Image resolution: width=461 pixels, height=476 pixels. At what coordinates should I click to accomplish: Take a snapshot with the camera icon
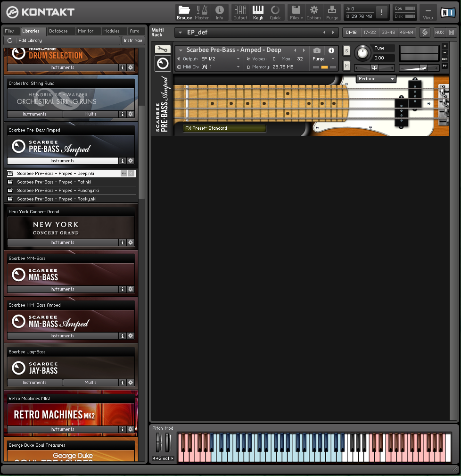(x=317, y=50)
